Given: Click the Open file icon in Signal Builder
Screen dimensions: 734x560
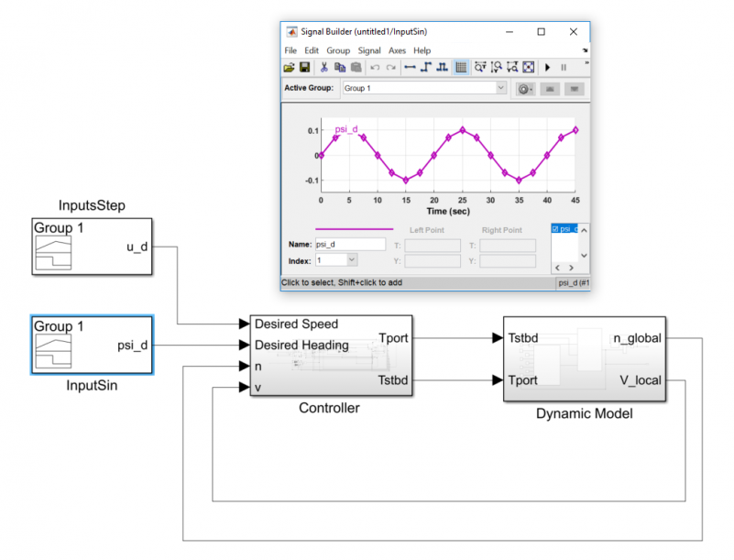Looking at the screenshot, I should [x=289, y=67].
